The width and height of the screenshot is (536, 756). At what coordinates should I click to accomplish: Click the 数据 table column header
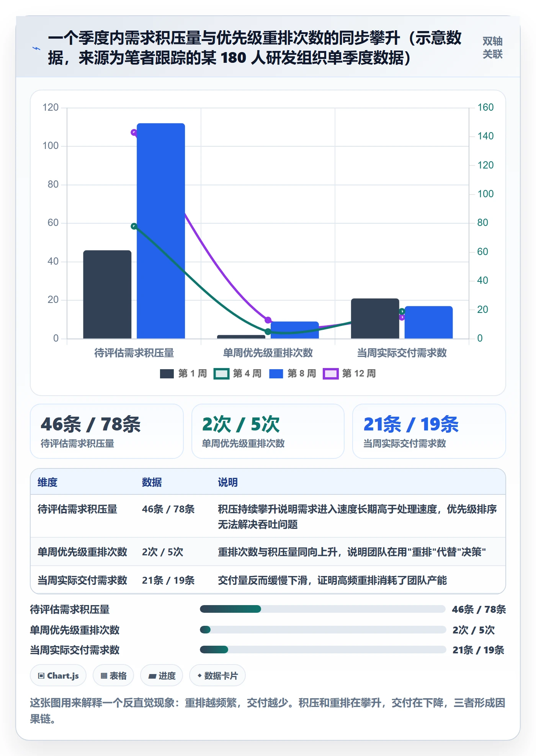pyautogui.click(x=152, y=482)
